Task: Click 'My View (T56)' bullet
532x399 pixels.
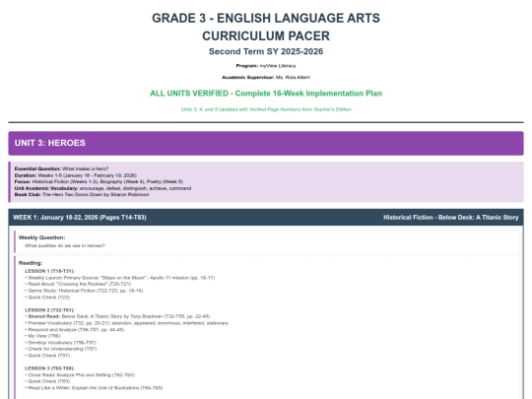Action: (42, 336)
